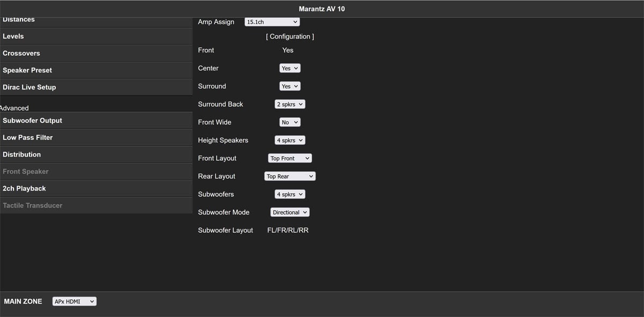Image resolution: width=644 pixels, height=317 pixels.
Task: Go to Crossovers settings
Action: coord(96,53)
